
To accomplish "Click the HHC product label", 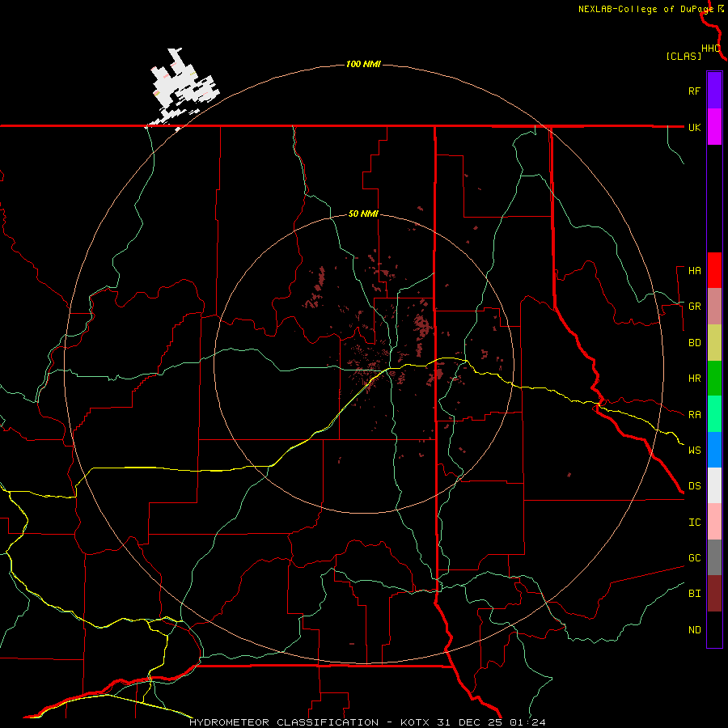I will coord(710,49).
